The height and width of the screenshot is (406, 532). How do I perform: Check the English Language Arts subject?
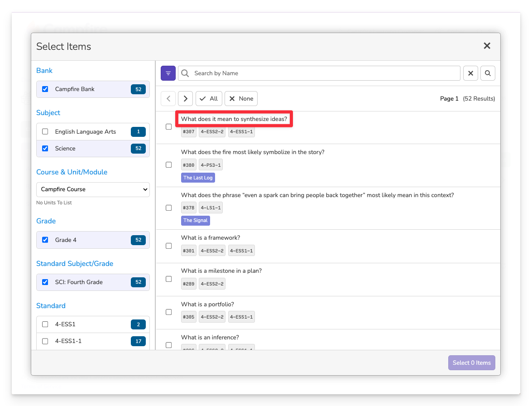pyautogui.click(x=45, y=132)
